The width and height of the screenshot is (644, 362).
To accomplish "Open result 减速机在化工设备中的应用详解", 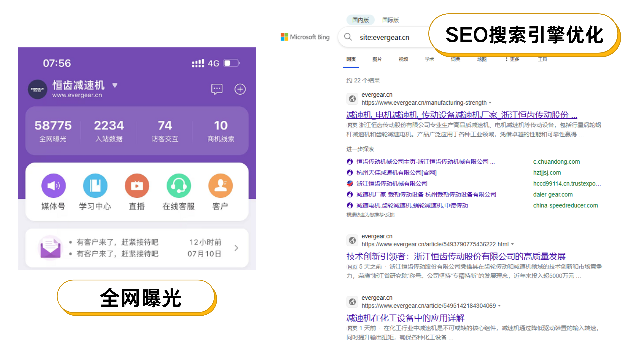I will point(405,318).
